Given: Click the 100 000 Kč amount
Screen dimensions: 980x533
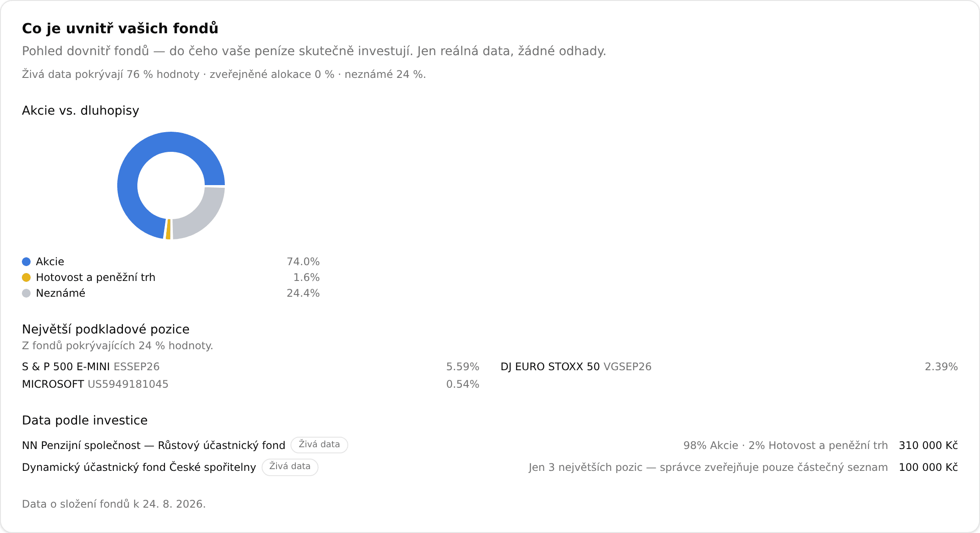Looking at the screenshot, I should [x=928, y=467].
